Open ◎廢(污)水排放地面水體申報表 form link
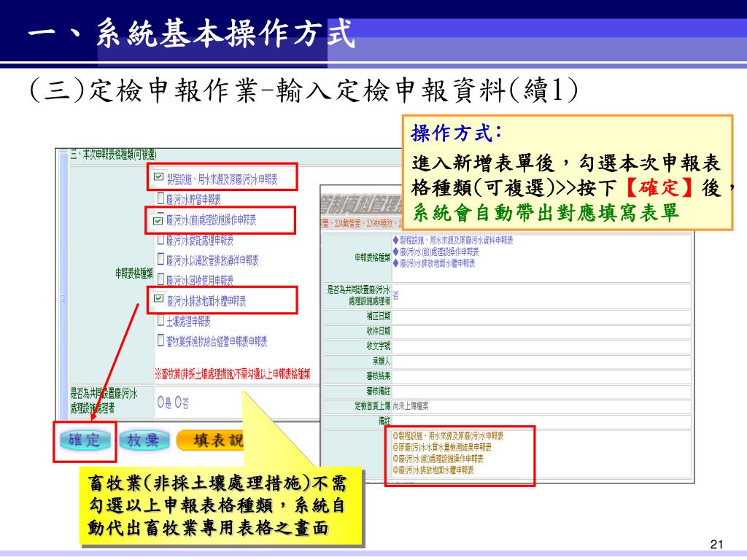747x560 pixels. coord(433,470)
